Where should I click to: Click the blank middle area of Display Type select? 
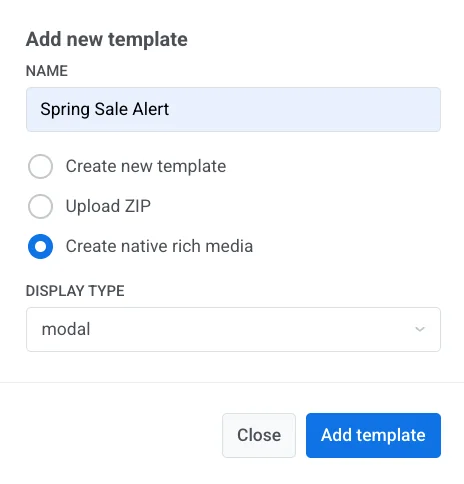coord(250,329)
